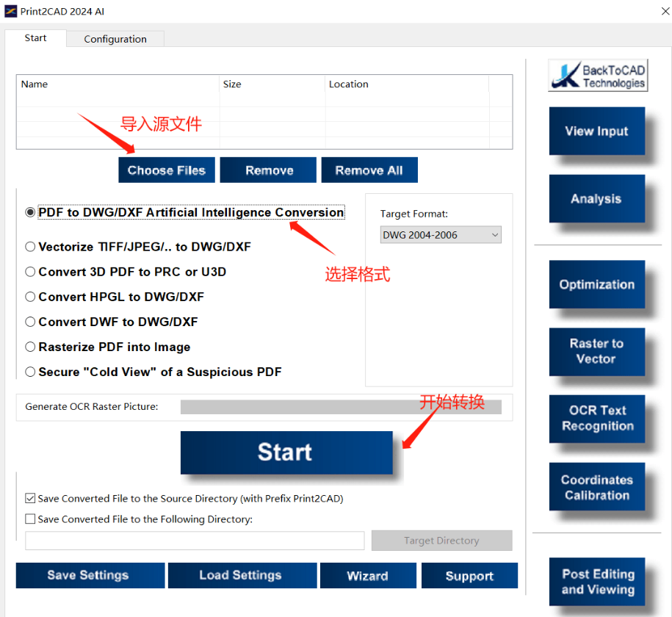
Task: Open the Optimization panel
Action: (596, 284)
